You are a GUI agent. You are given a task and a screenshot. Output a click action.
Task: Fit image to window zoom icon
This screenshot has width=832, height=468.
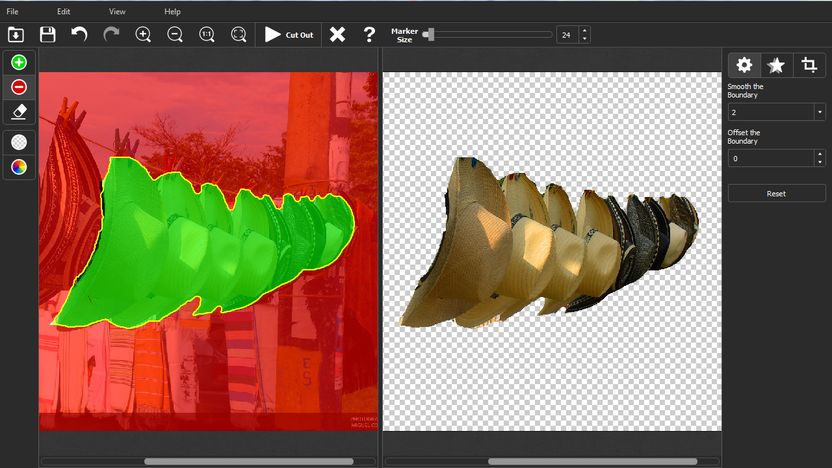239,35
